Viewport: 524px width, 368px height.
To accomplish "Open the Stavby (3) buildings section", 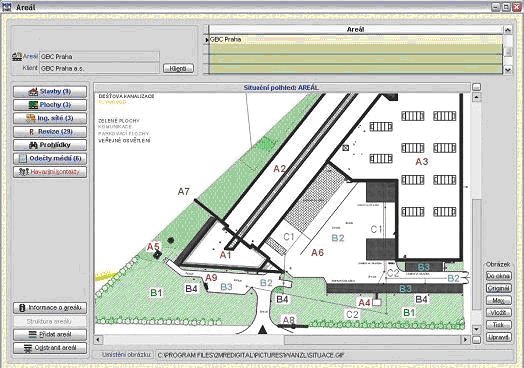I will 50,92.
